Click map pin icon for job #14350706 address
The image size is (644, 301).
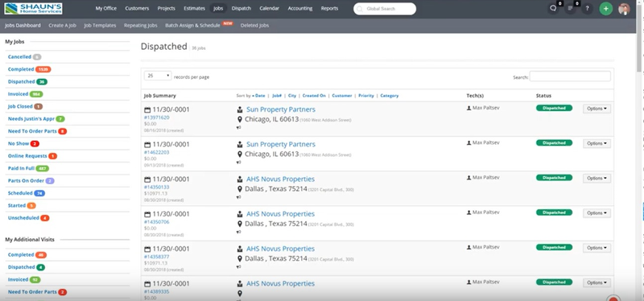coord(240,225)
